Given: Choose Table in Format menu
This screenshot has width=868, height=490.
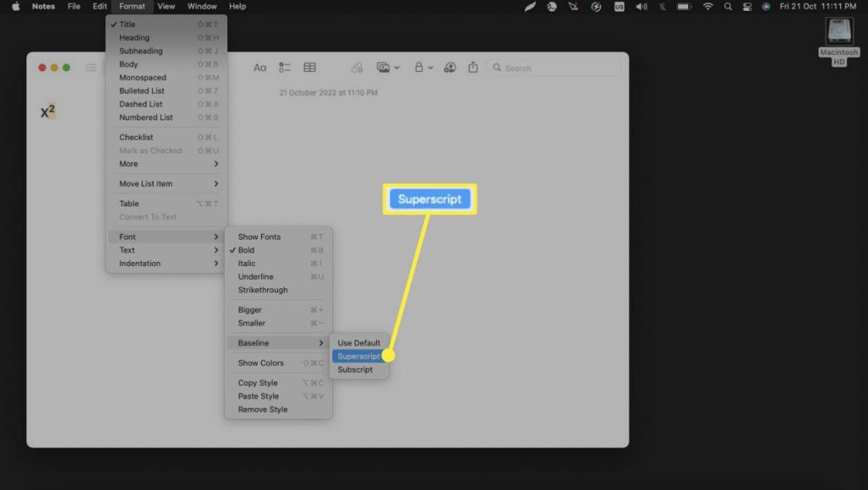Looking at the screenshot, I should coord(167,203).
